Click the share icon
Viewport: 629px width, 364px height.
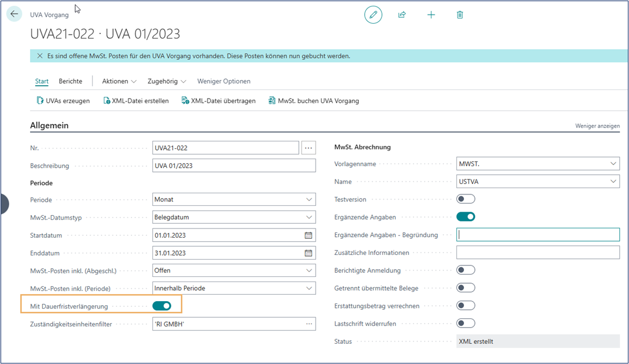(402, 14)
